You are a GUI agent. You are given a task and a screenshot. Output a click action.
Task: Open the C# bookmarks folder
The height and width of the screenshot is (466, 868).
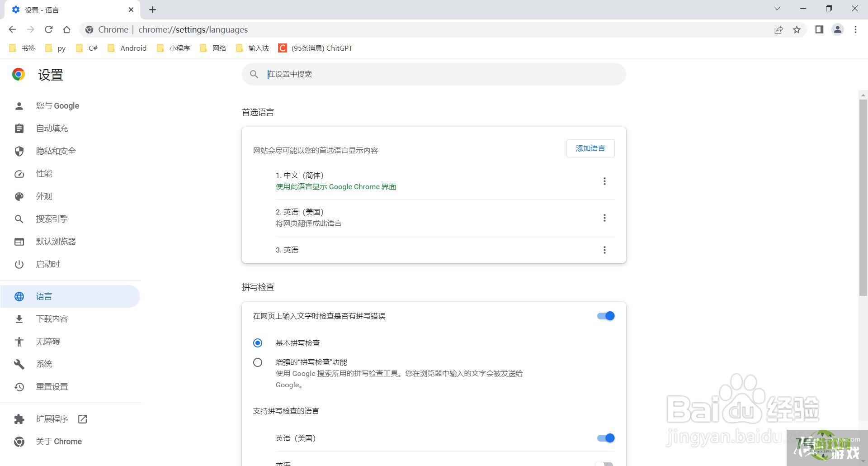click(87, 48)
